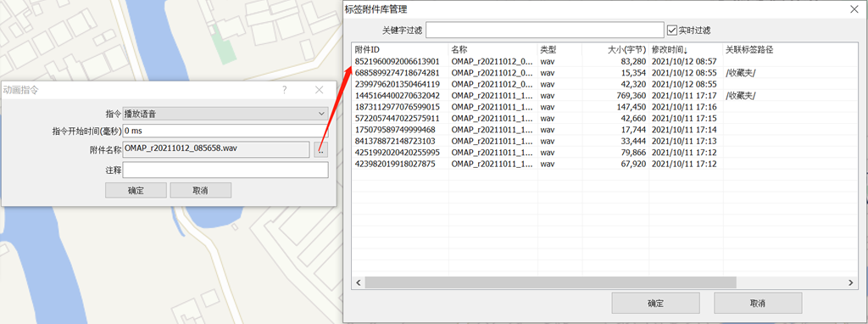Sort by the 类型 column header

point(559,50)
